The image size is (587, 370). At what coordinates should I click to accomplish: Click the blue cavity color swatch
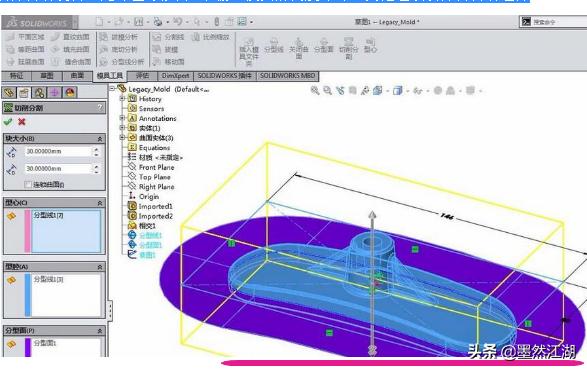(x=27, y=295)
